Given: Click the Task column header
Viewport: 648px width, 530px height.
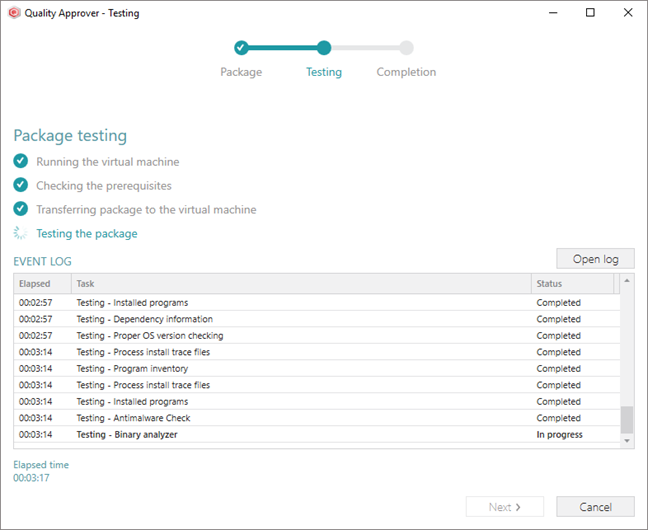Looking at the screenshot, I should click(301, 284).
